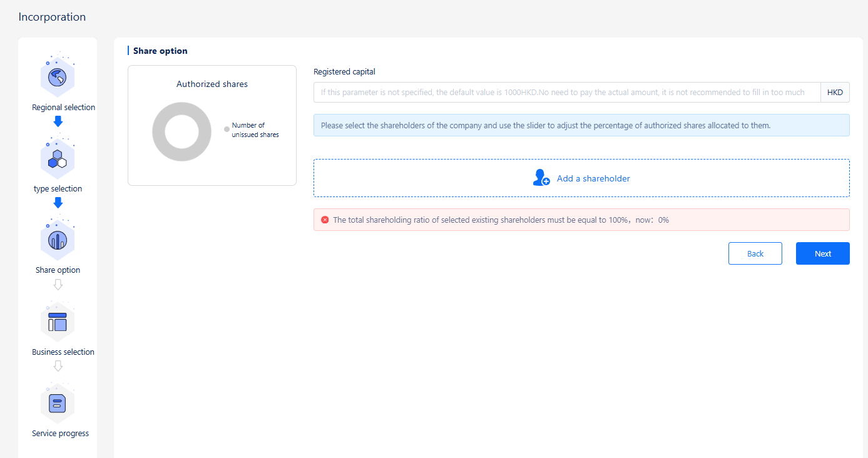Click the gray unissued shares legend dot

(x=227, y=130)
